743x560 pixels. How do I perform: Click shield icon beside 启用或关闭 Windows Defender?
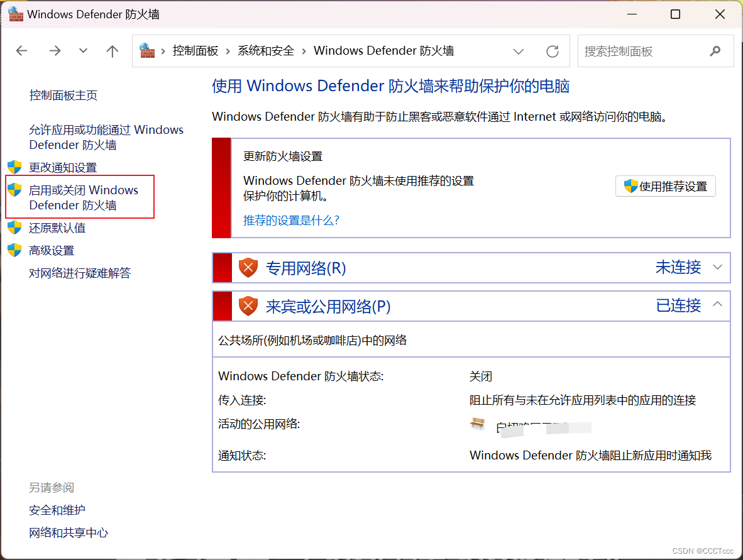[14, 190]
